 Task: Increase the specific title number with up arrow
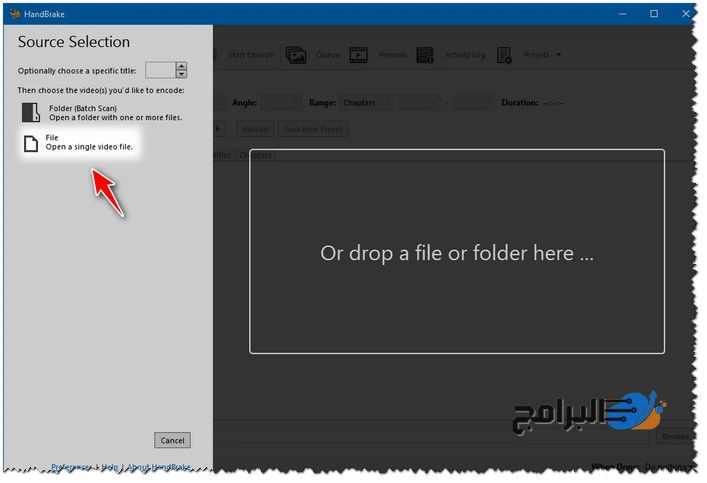[x=181, y=66]
